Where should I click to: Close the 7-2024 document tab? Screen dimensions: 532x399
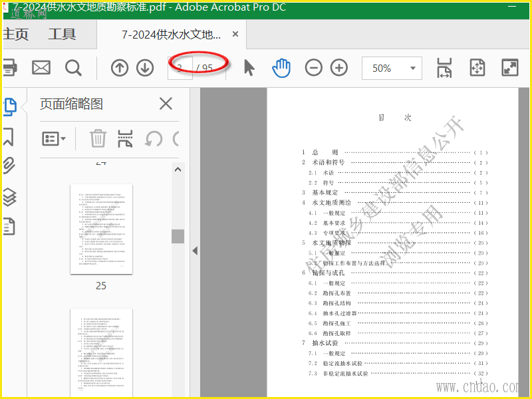[235, 34]
